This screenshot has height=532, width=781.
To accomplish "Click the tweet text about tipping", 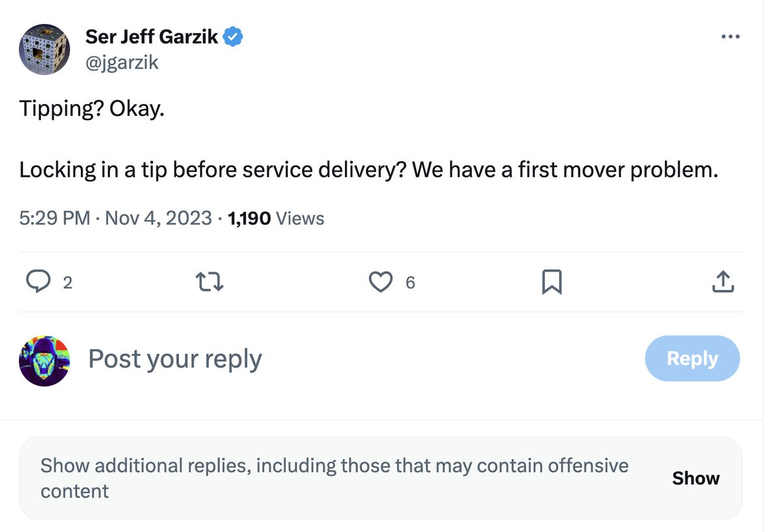I will point(368,170).
